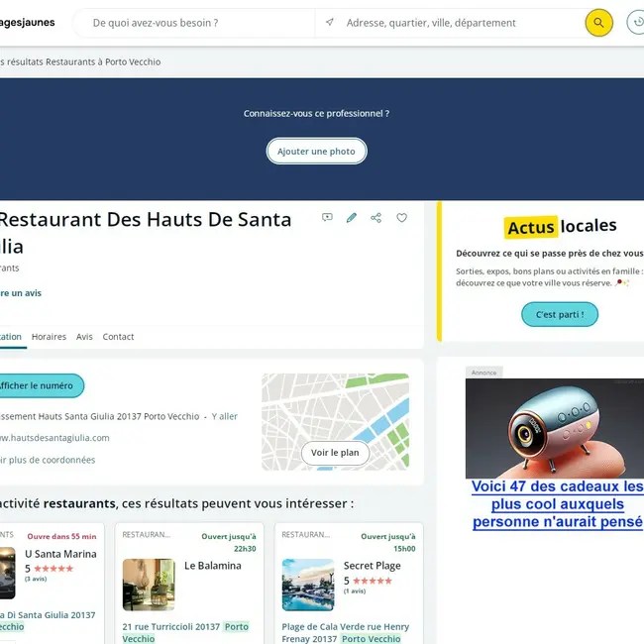Click the 'Y aller' link
644x644 pixels.
pos(225,416)
